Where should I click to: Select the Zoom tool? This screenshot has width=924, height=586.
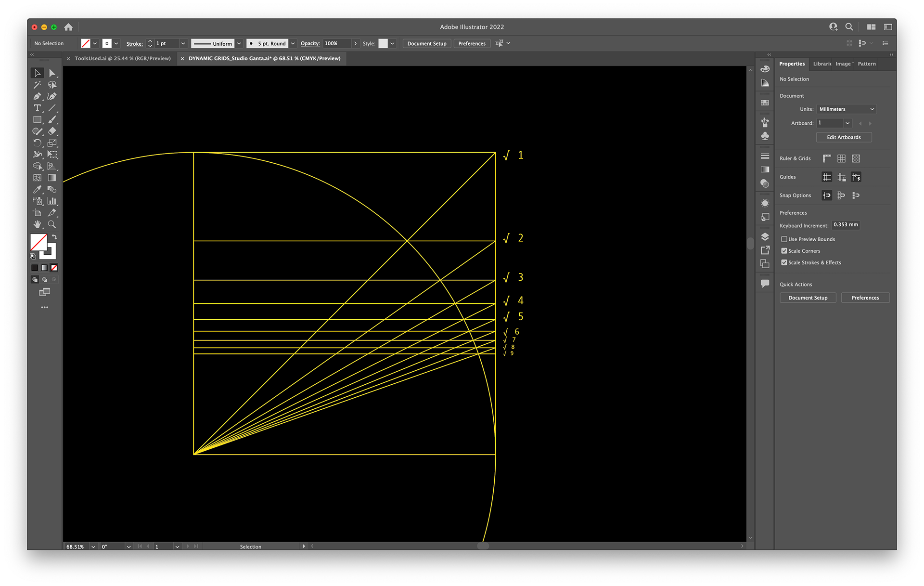tap(52, 224)
